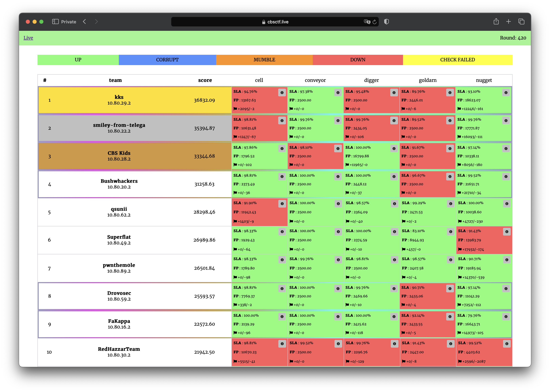Image resolution: width=550 pixels, height=392 pixels.
Task: Click the Live link
Action: point(28,38)
